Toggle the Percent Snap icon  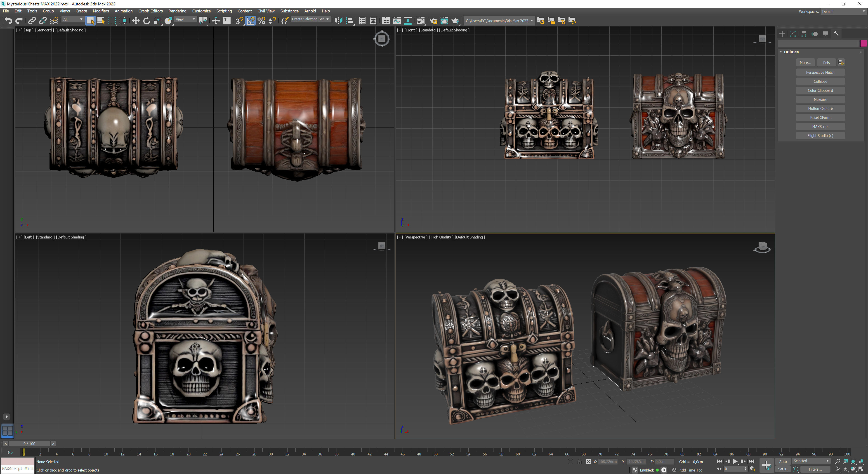(262, 21)
